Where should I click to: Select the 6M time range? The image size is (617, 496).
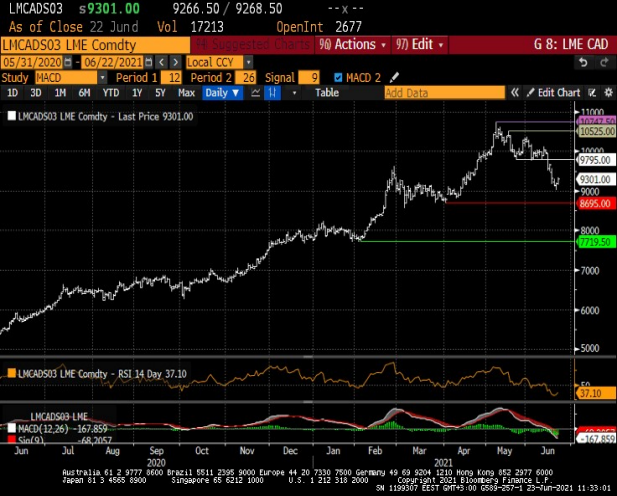pos(84,93)
